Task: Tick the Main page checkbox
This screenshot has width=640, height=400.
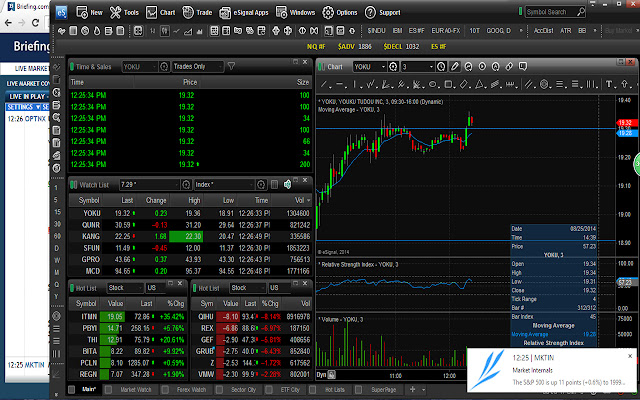Action: click(71, 389)
